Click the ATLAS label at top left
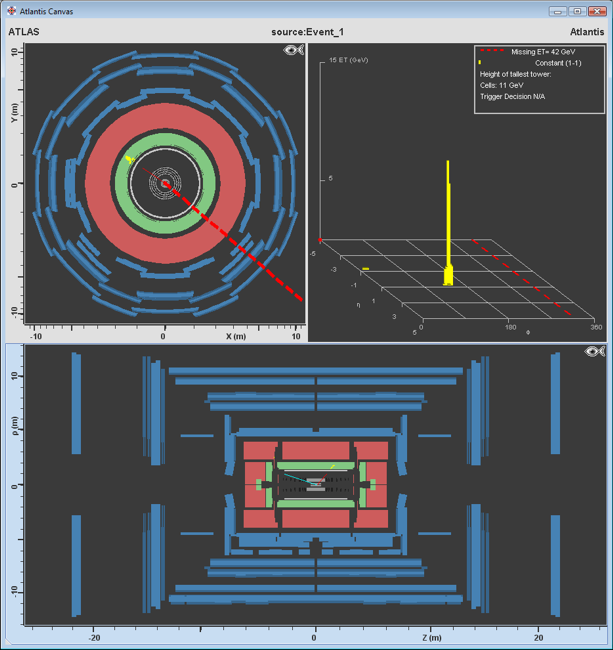 coord(23,32)
